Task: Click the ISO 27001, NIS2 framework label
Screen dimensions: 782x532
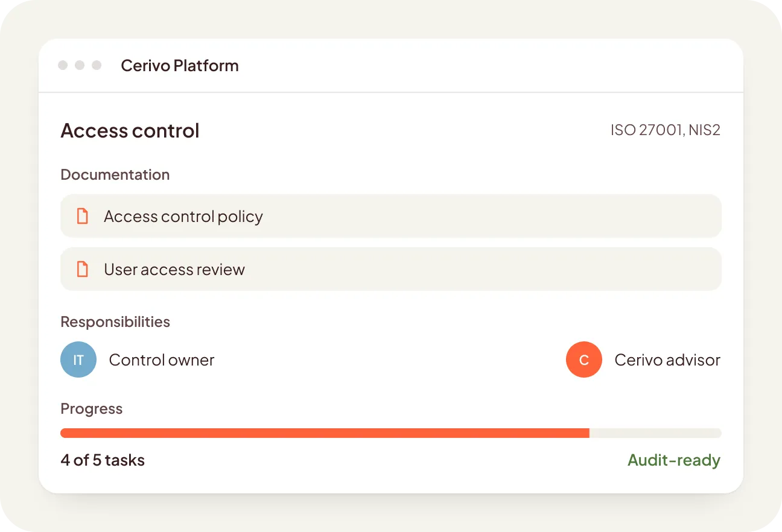Action: [x=666, y=130]
